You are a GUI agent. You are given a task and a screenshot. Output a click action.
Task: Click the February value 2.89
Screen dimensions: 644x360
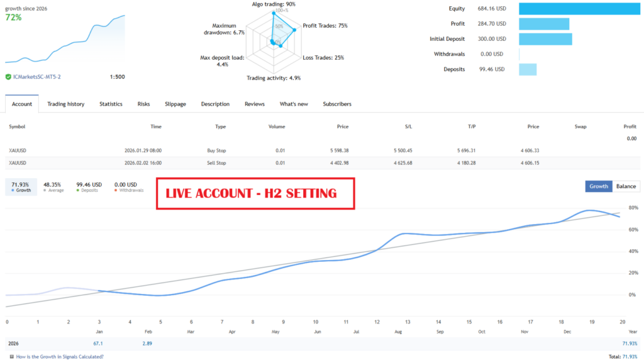(147, 344)
